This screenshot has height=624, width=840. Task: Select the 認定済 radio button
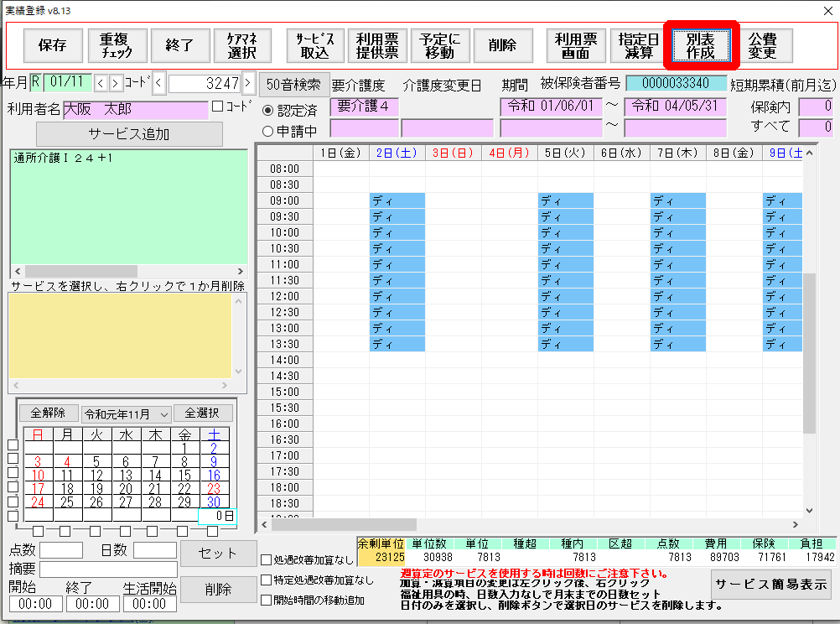[268, 110]
